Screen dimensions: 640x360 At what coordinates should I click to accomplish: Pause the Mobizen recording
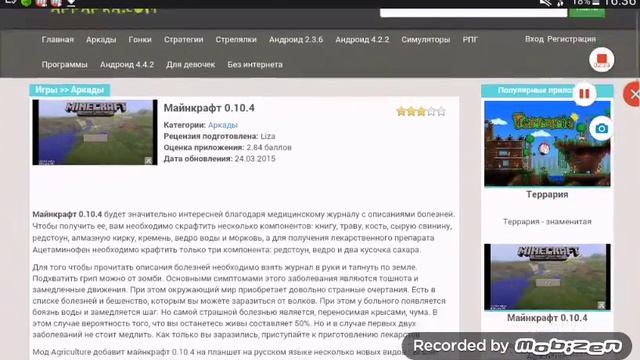[584, 94]
